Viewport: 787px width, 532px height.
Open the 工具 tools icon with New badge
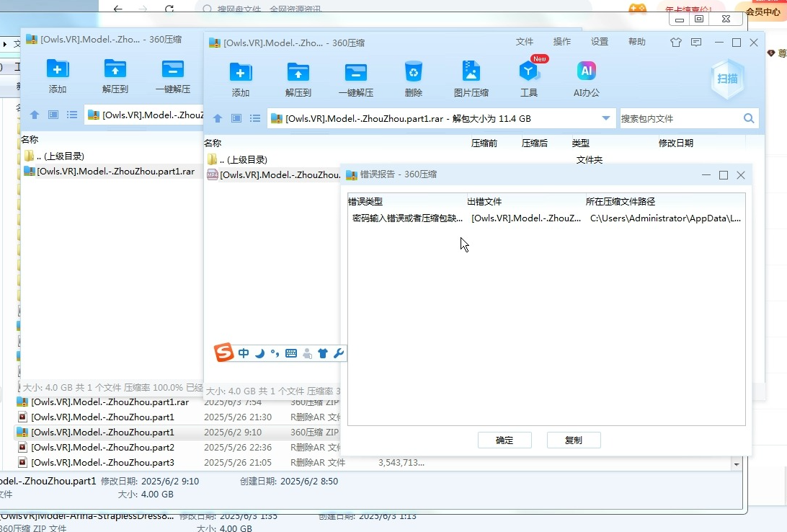click(529, 72)
